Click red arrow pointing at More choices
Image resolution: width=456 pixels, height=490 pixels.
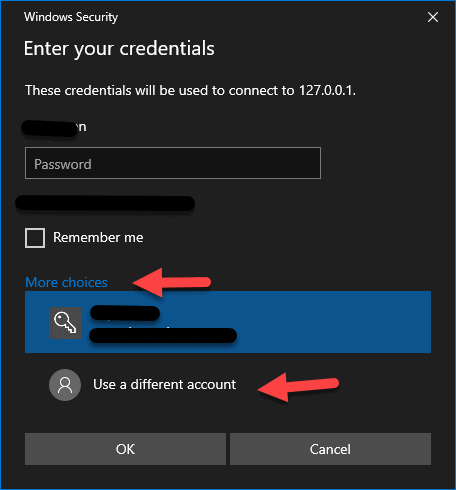pos(172,282)
